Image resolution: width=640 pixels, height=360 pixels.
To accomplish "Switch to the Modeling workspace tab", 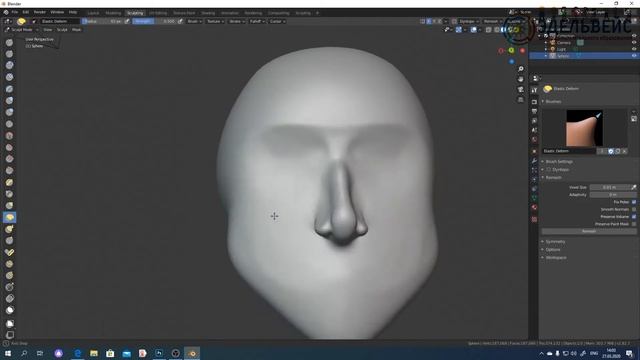I will tap(113, 13).
